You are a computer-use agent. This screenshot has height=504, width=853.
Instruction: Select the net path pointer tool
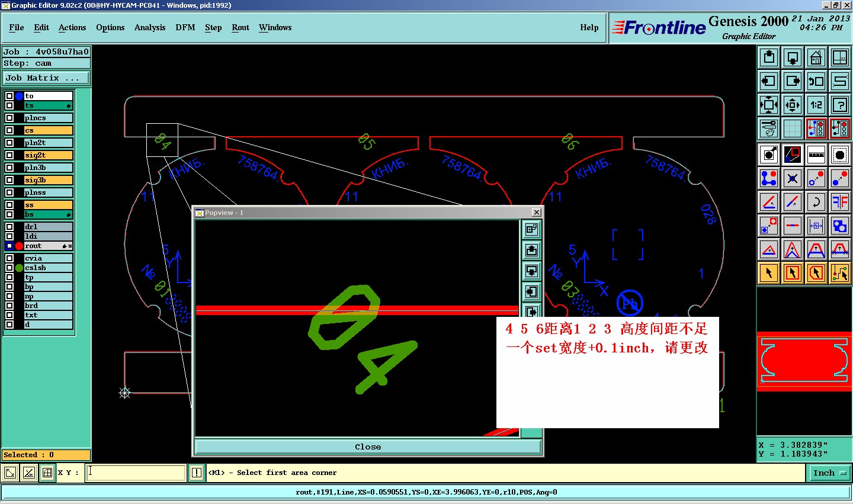[840, 273]
